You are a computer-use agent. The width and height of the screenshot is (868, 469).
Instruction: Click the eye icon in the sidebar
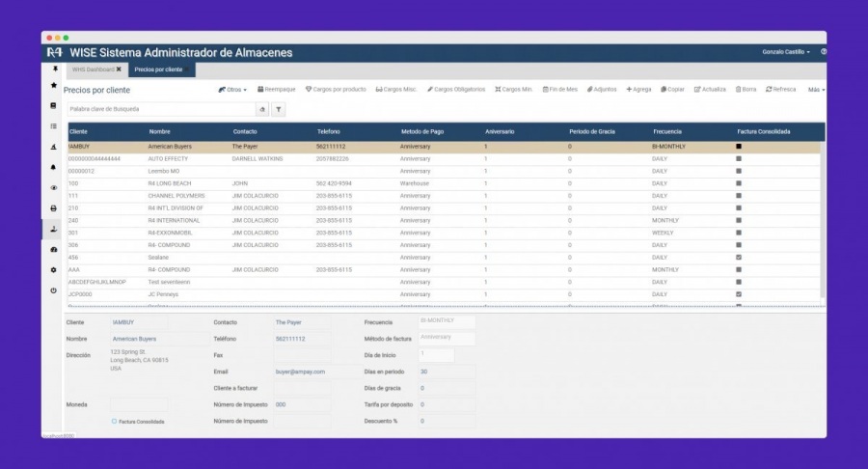pos(54,188)
